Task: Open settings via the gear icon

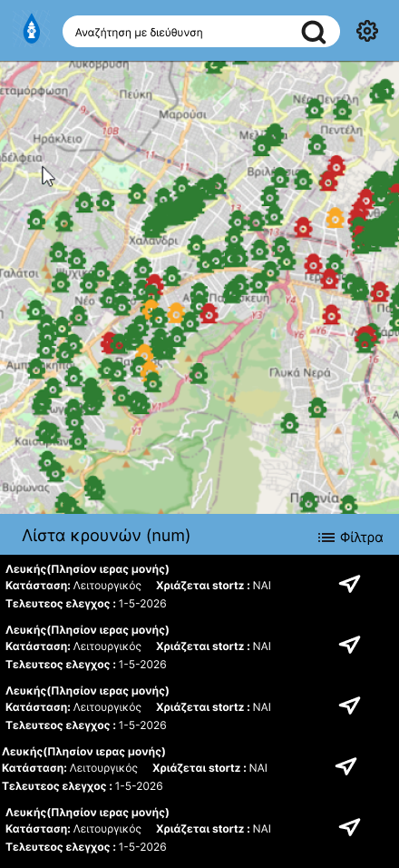Action: tap(367, 31)
